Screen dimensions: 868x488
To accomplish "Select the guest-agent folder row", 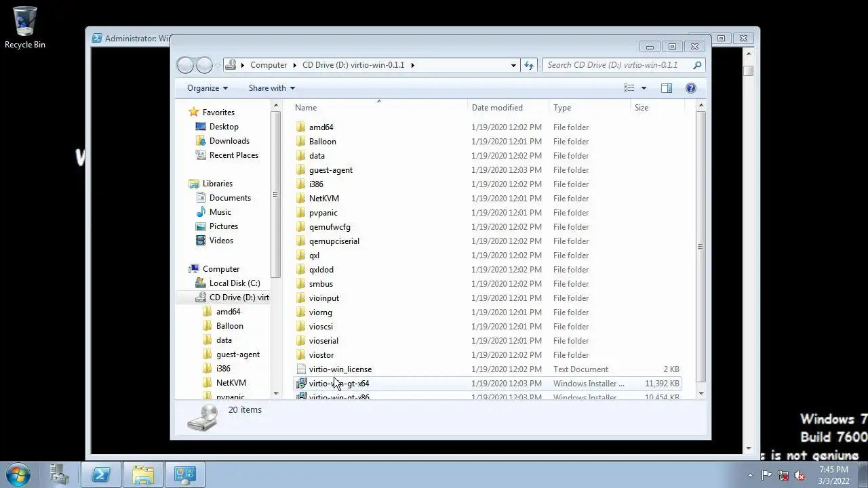I will pyautogui.click(x=486, y=170).
